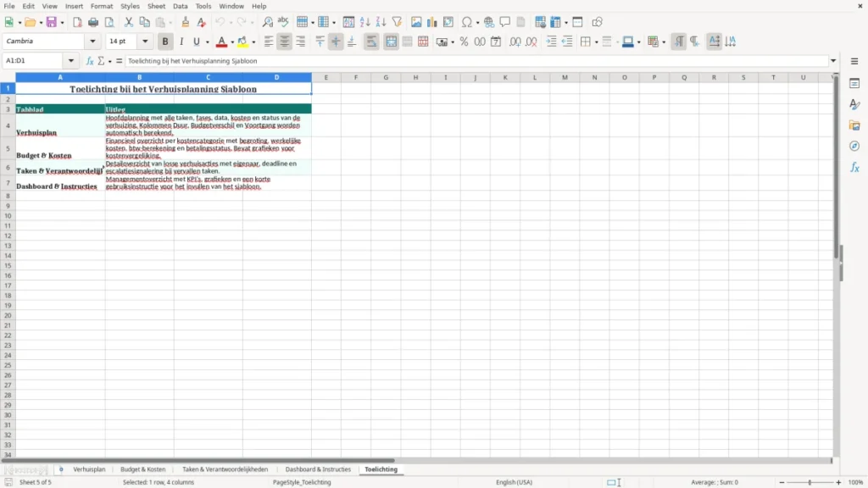This screenshot has height=488, width=868.
Task: Open Print Preview from toolbar
Action: (109, 22)
